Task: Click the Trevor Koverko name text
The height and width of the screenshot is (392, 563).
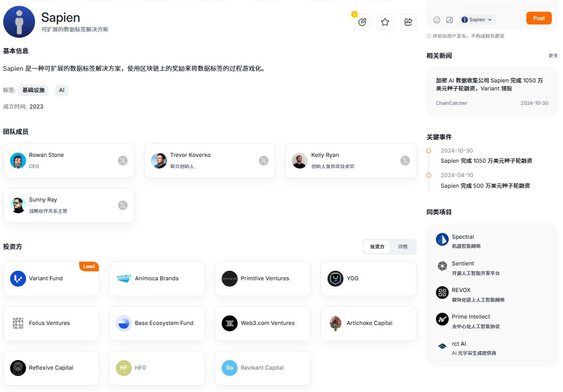Action: click(x=190, y=155)
